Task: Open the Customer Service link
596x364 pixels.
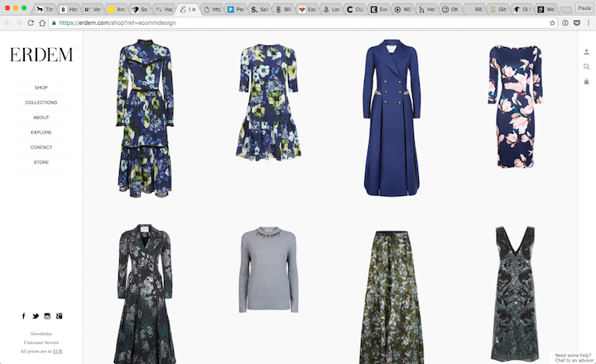Action: (41, 342)
